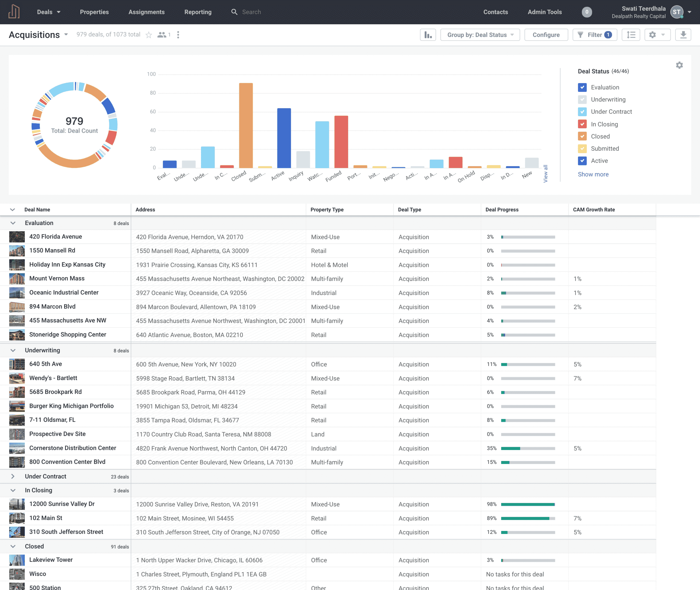Open the settings gear dropdown in toolbar
Viewport: 700px width, 590px height.
click(x=657, y=34)
